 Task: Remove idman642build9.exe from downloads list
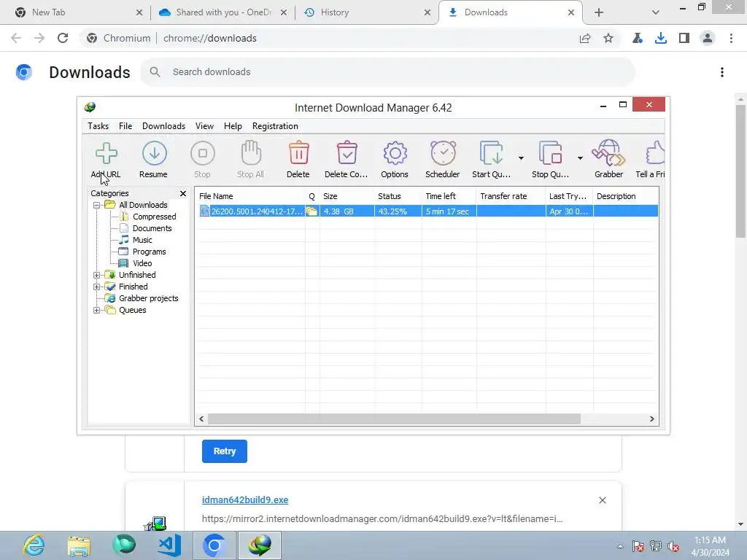pos(602,500)
